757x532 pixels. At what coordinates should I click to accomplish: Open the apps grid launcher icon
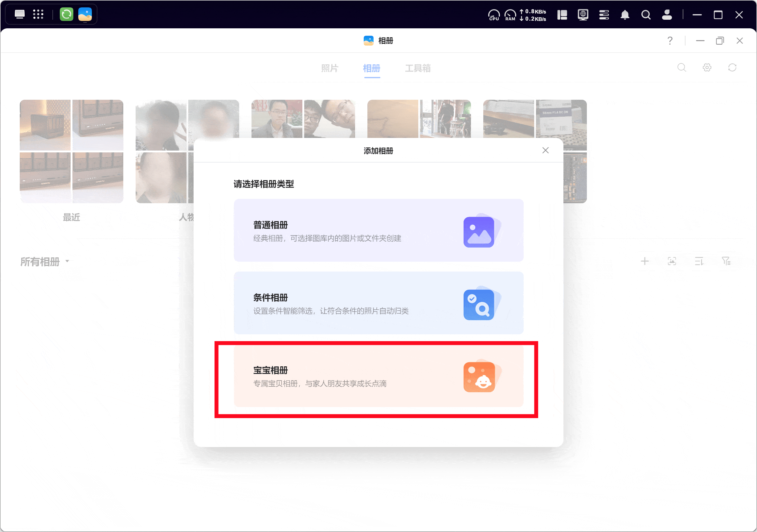[x=38, y=14]
